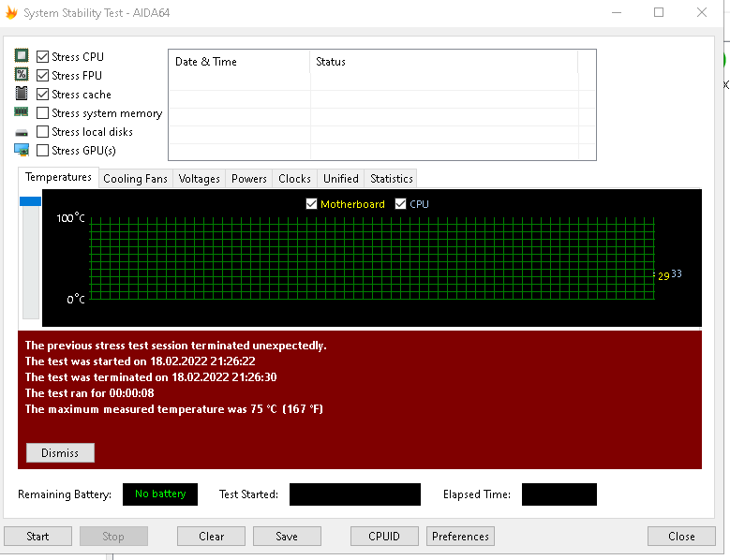Click the 0°C graph axis label
The width and height of the screenshot is (730, 560).
pyautogui.click(x=76, y=299)
